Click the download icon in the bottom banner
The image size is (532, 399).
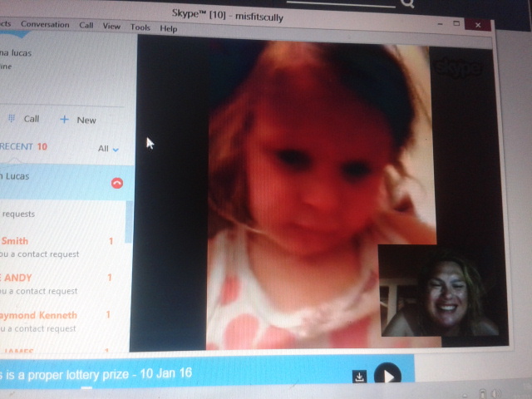coord(359,377)
